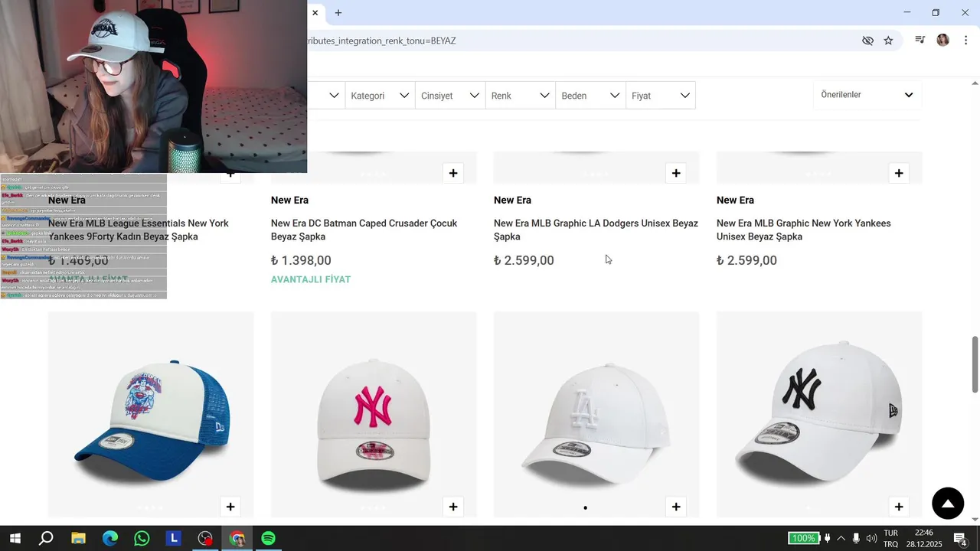This screenshot has height=551, width=980.
Task: Click the third-party cookies eye icon
Action: pos(867,41)
